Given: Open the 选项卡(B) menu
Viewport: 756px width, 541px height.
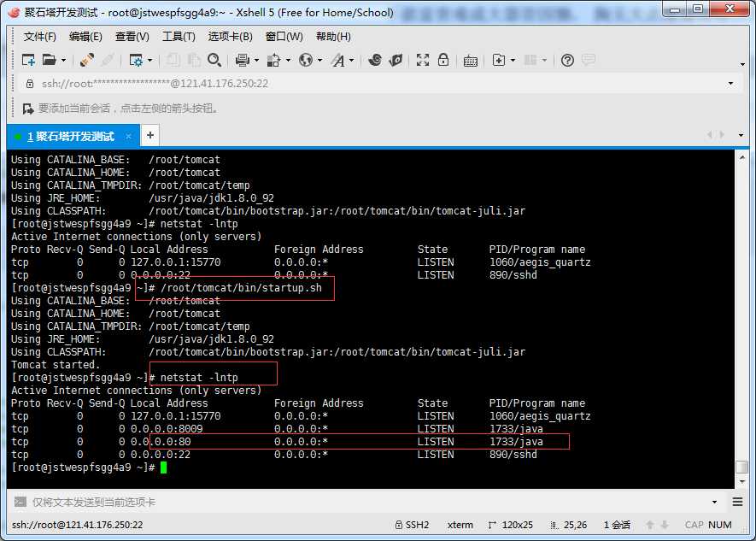Looking at the screenshot, I should click(x=231, y=37).
